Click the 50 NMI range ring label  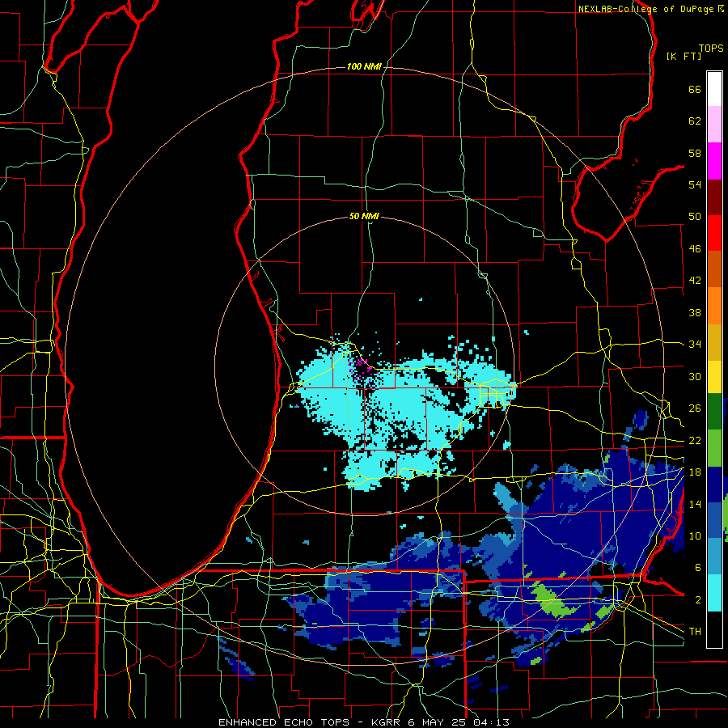point(364,216)
